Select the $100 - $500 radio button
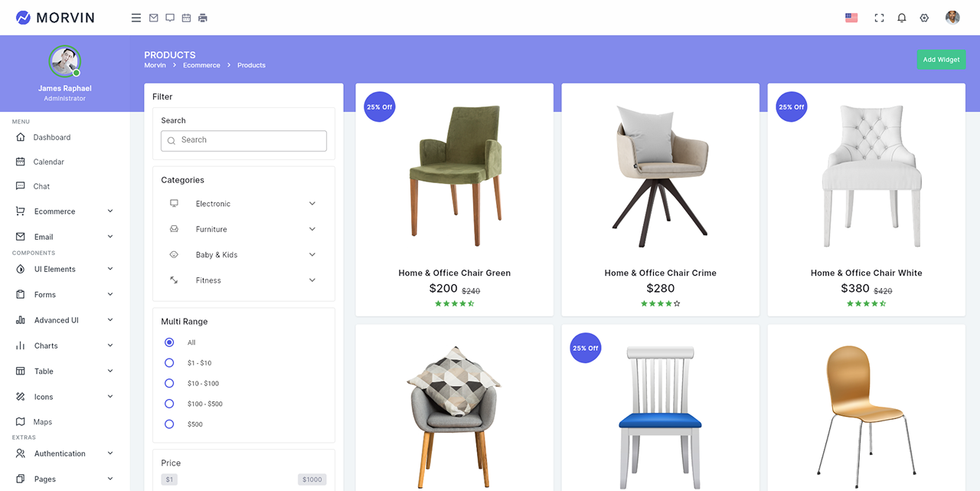This screenshot has height=491, width=980. [169, 404]
